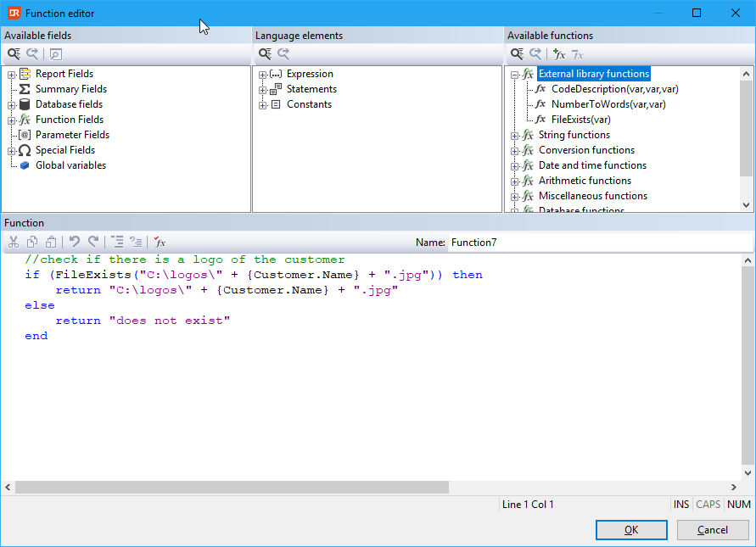Click the "else" keyword in the code

pyautogui.click(x=40, y=305)
